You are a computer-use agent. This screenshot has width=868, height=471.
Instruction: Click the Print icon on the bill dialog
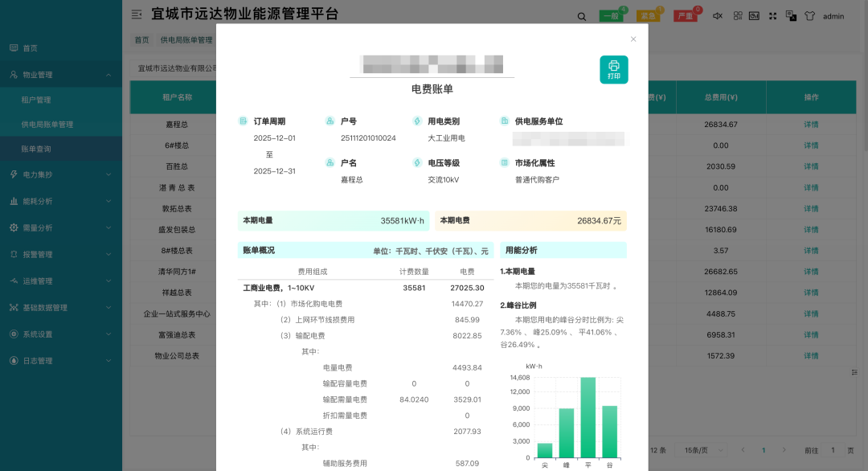pos(613,69)
